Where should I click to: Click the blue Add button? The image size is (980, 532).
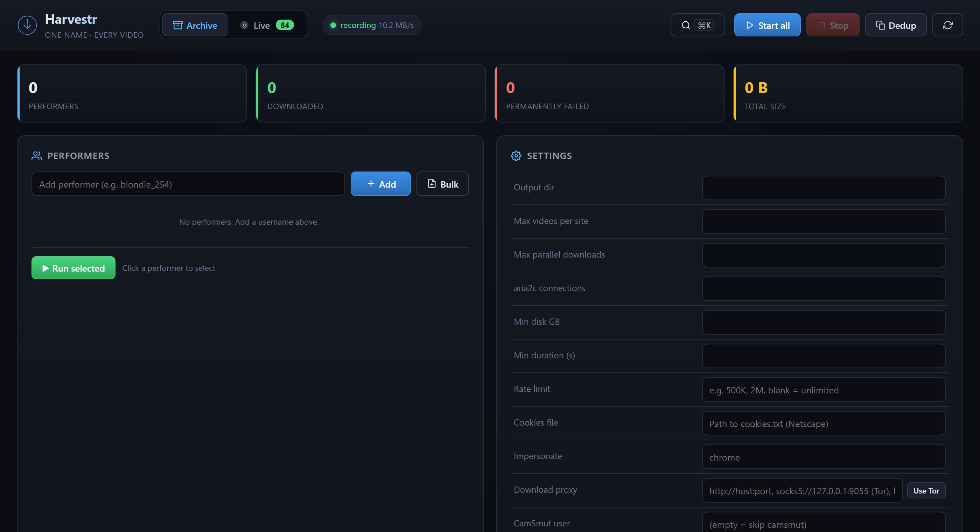click(x=380, y=184)
